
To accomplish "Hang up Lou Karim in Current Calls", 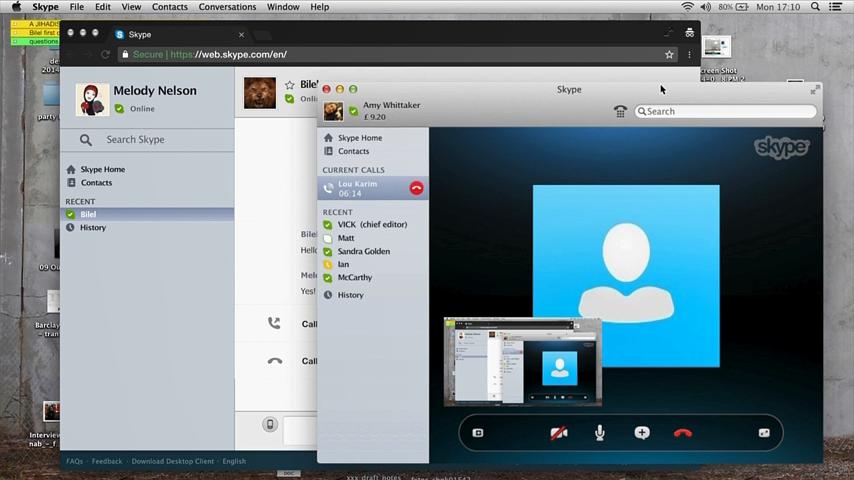I will point(416,188).
